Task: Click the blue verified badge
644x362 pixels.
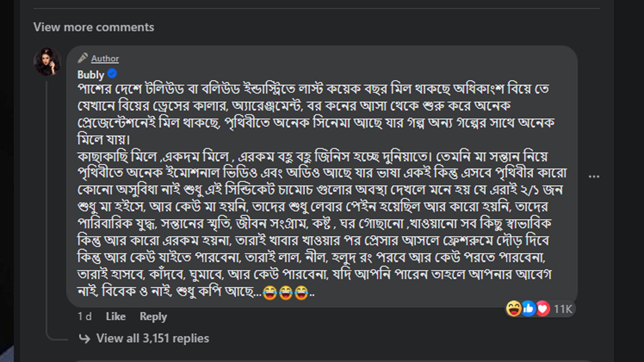Action: tap(112, 74)
